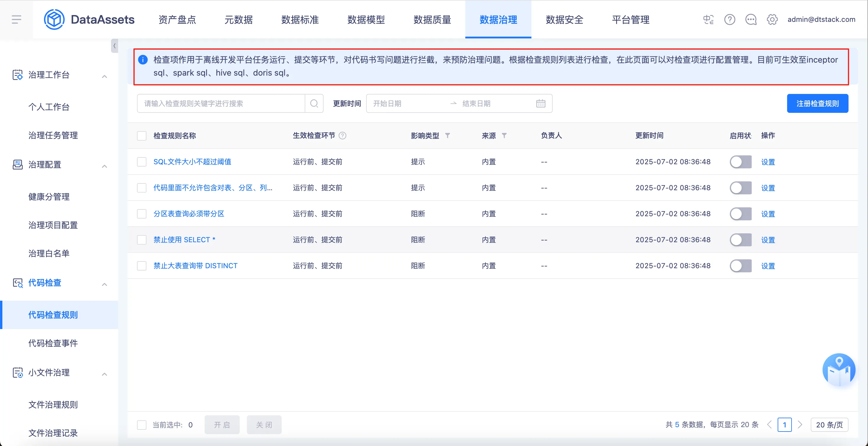Filter by 影响类型 column funnel icon
868x446 pixels.
[x=448, y=136]
